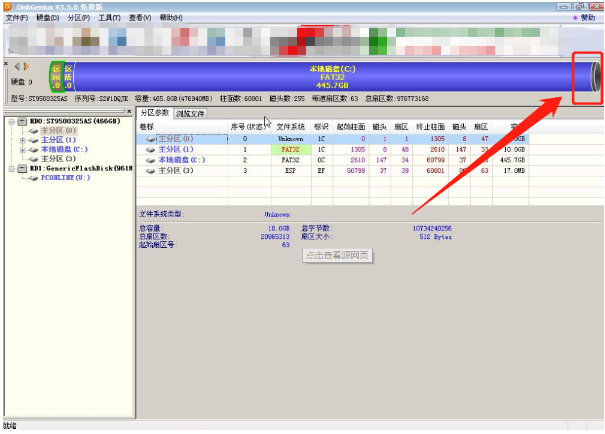Select the green-outlined first partition block in disk bar

click(x=56, y=77)
